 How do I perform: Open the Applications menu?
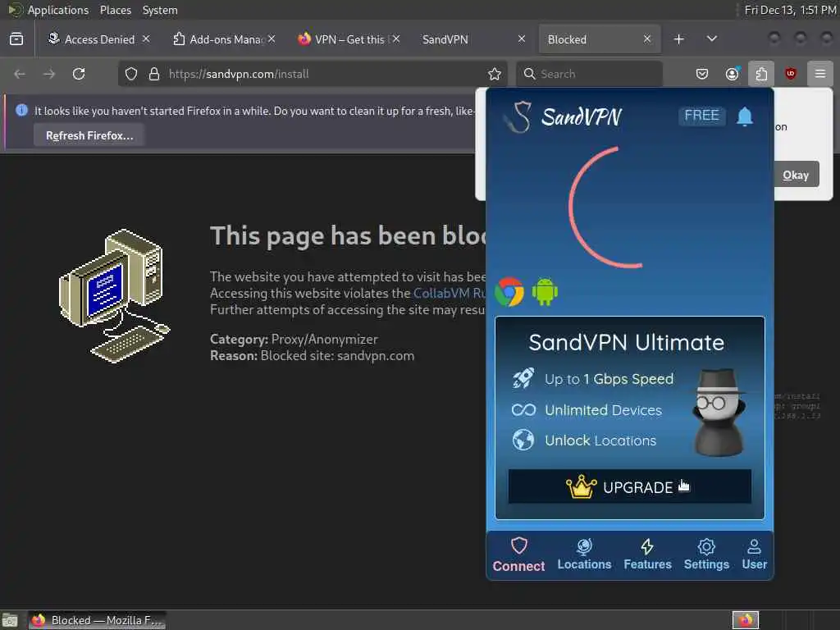click(x=58, y=10)
